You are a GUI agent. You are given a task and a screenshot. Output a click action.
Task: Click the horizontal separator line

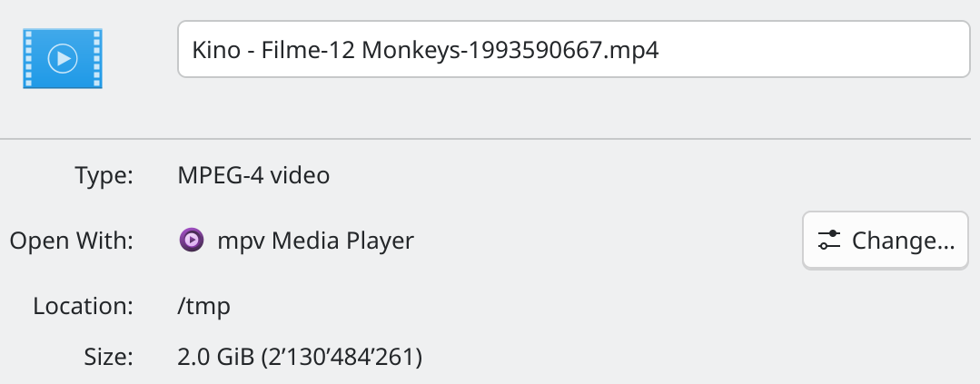click(x=490, y=139)
